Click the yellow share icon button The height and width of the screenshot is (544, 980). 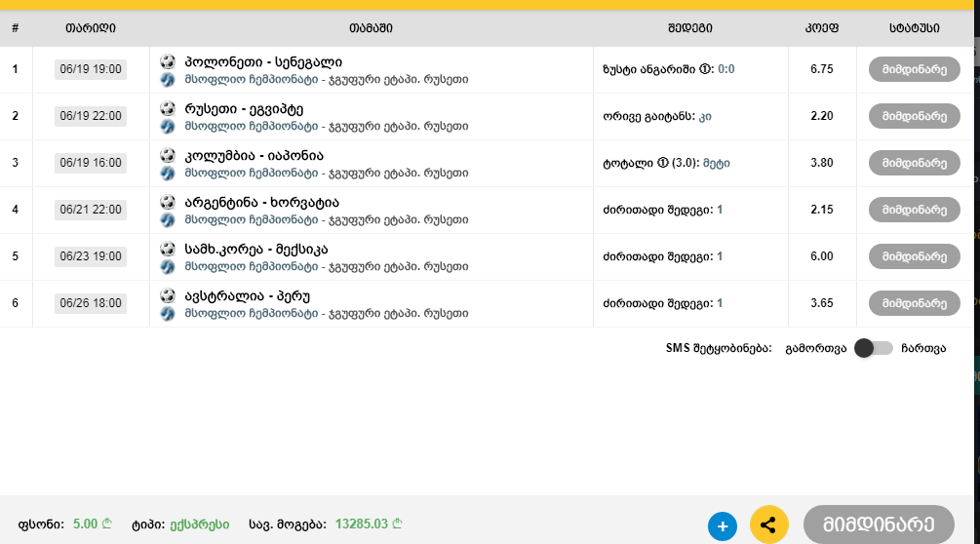tap(768, 525)
